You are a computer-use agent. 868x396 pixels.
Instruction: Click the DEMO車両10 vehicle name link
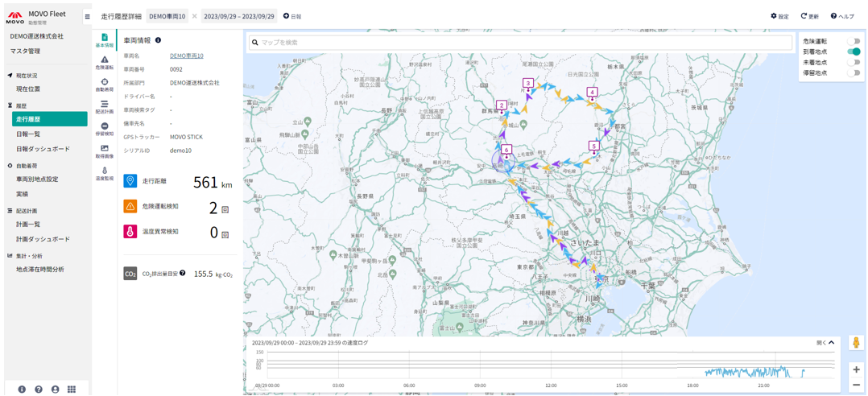point(186,56)
